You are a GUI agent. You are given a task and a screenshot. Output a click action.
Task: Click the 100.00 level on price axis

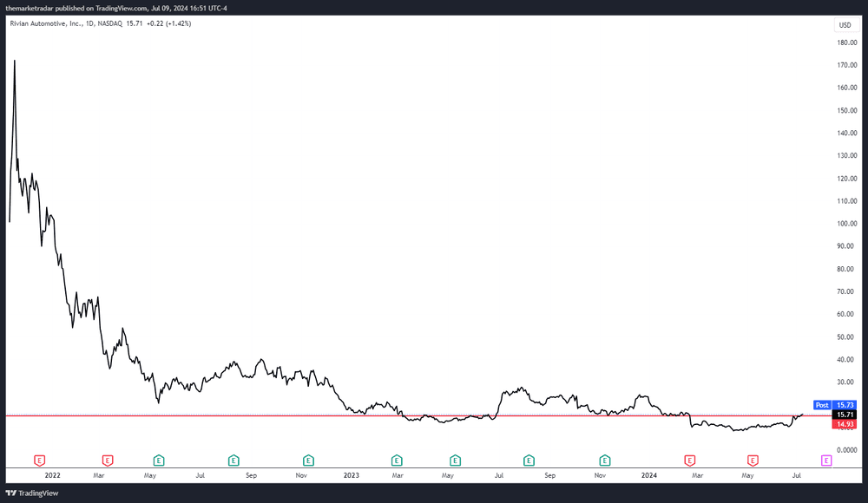(846, 224)
